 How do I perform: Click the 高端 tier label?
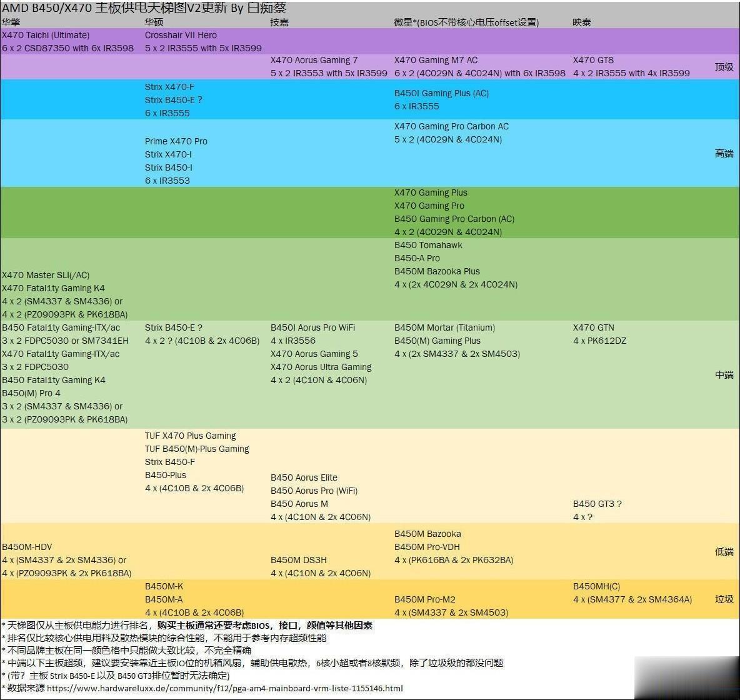724,153
